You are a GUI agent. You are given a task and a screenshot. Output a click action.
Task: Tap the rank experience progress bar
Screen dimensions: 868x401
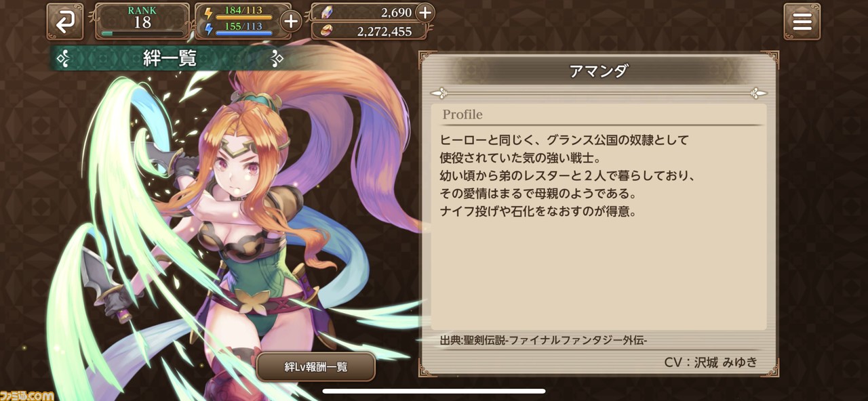tap(142, 33)
